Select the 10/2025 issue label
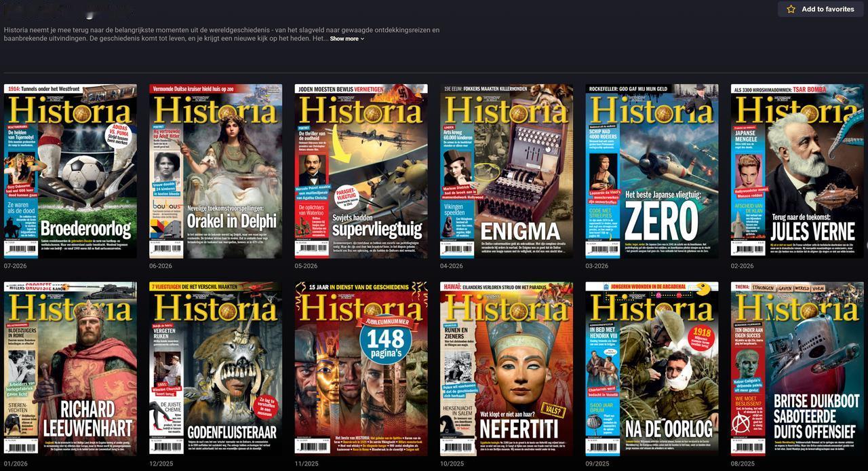 tap(452, 464)
